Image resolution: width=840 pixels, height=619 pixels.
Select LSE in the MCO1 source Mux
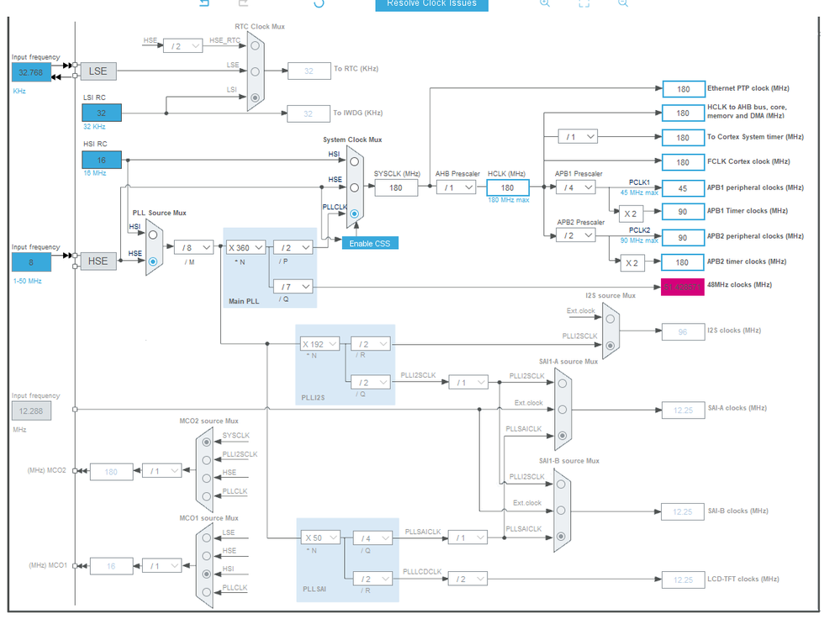coord(206,537)
